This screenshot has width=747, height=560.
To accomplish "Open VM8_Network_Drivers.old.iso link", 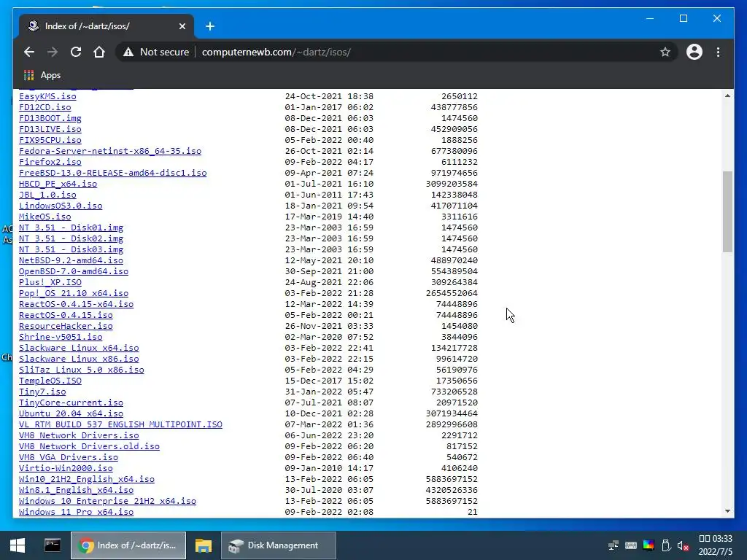I will tap(89, 447).
